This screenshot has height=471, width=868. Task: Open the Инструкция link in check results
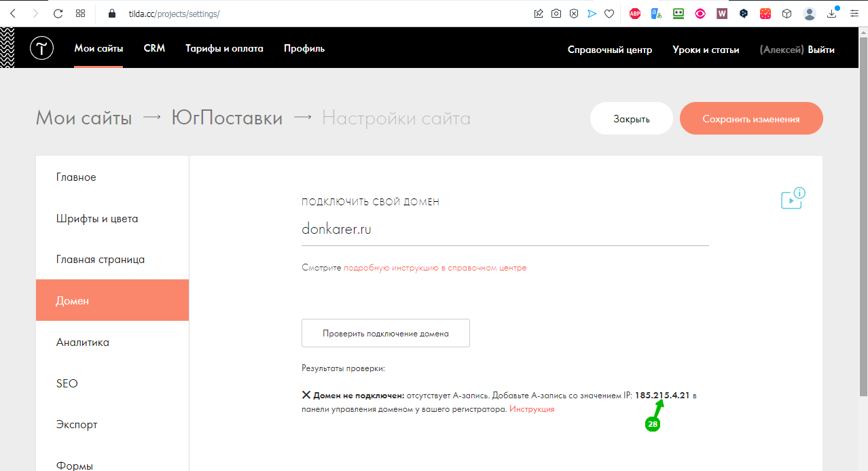coord(532,409)
